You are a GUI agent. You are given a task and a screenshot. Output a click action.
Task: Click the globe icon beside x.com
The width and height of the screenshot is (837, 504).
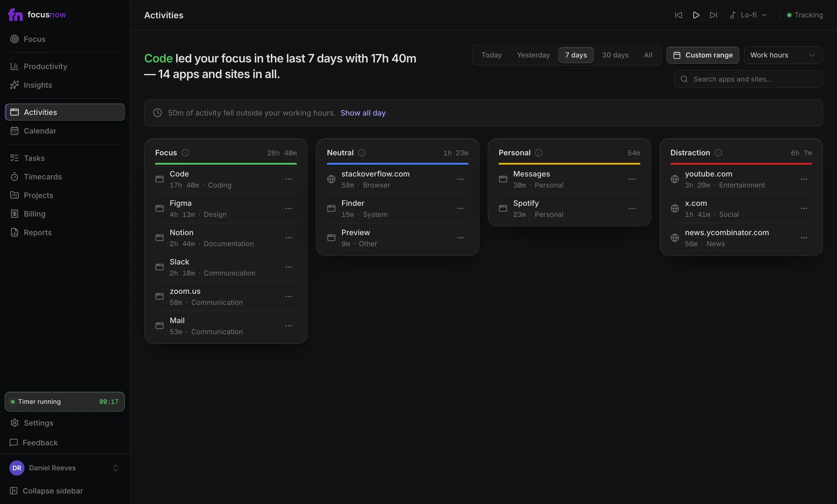tap(675, 209)
